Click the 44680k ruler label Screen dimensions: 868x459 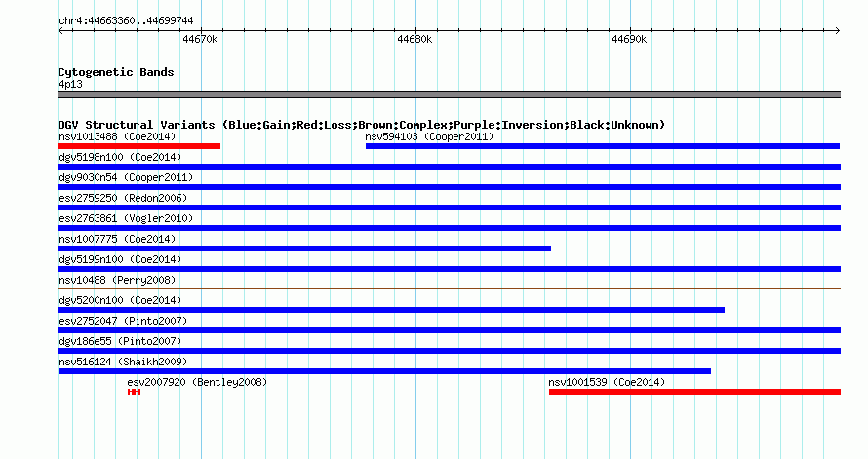414,39
